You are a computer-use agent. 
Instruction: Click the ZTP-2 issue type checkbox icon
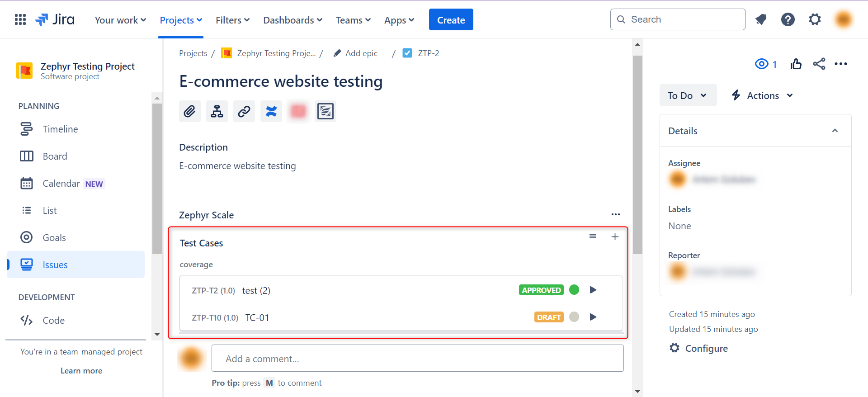coord(407,53)
